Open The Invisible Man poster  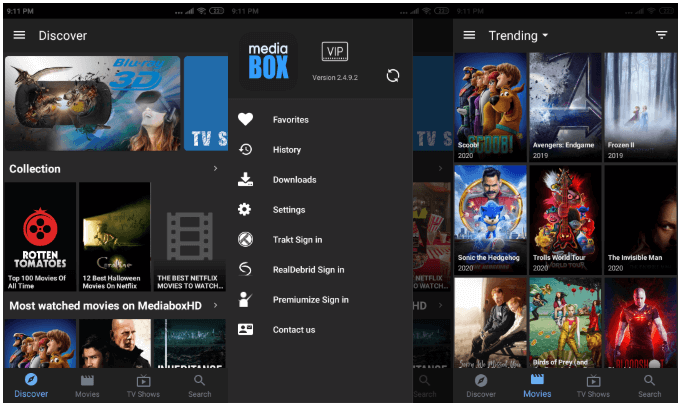[642, 221]
